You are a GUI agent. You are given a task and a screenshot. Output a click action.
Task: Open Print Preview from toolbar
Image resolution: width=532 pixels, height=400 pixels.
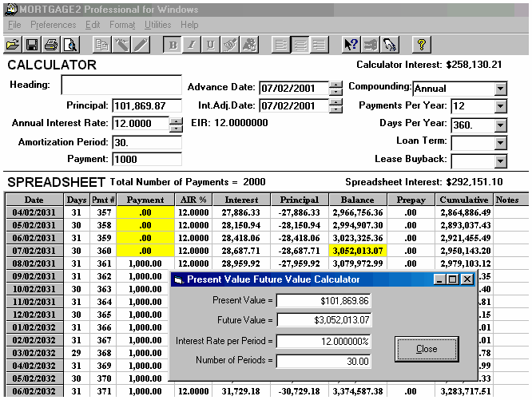click(70, 45)
